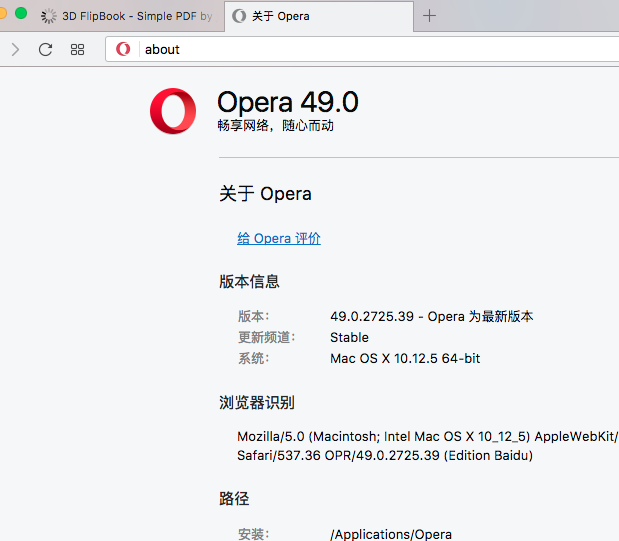Image resolution: width=619 pixels, height=541 pixels.
Task: Open a new tab with plus button
Action: (x=430, y=16)
